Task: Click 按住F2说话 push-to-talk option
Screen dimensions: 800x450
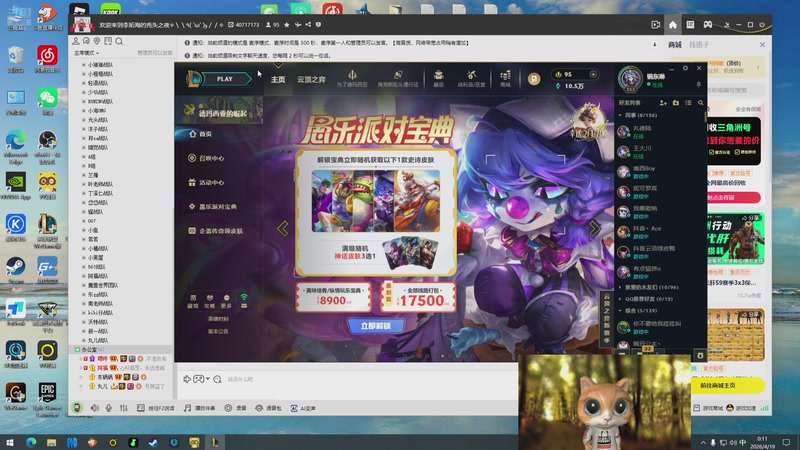Action: point(156,408)
